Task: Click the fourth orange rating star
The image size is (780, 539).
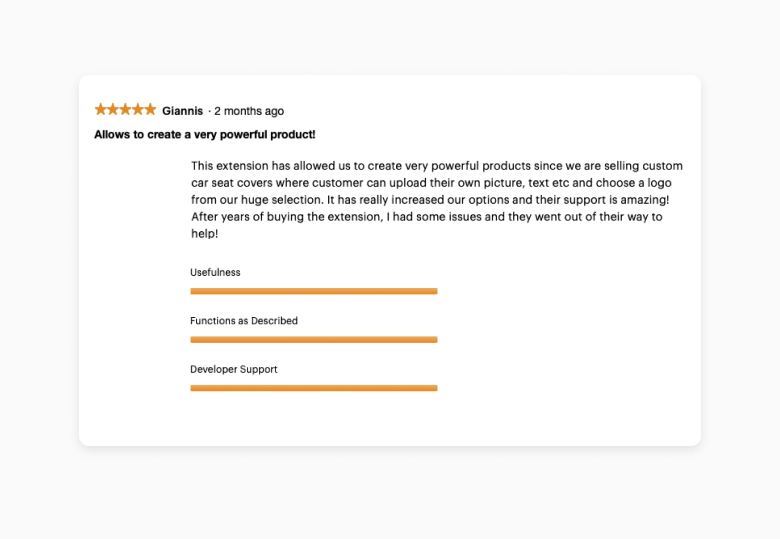Action: click(138, 110)
